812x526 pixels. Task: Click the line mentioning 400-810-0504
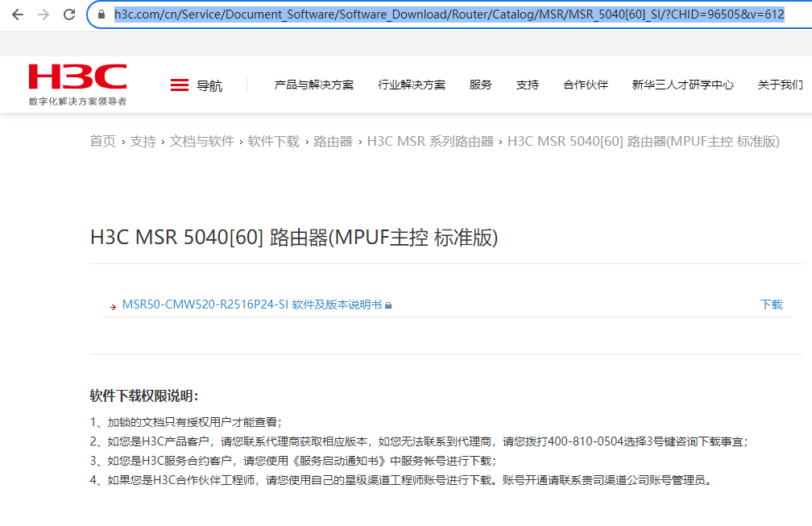pyautogui.click(x=419, y=441)
